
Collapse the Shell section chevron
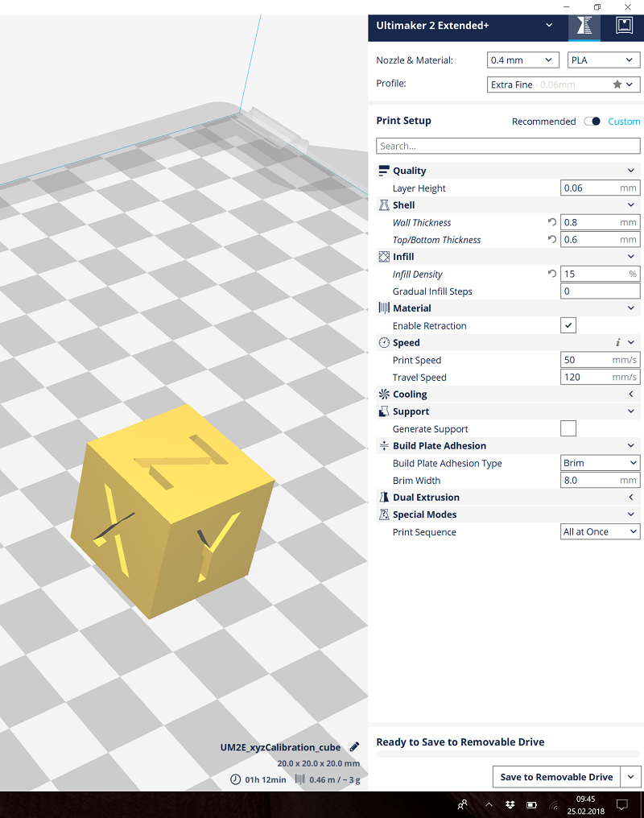point(631,205)
